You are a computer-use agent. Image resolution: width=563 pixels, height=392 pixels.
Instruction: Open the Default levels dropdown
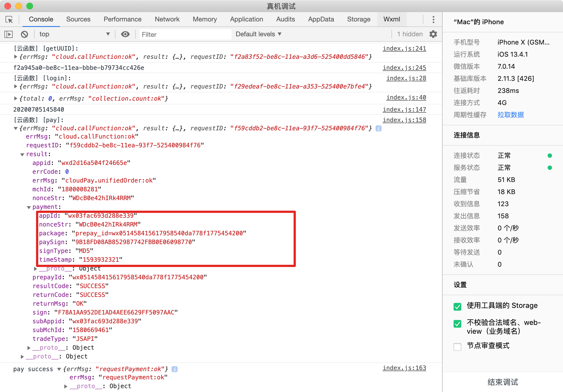click(x=258, y=34)
